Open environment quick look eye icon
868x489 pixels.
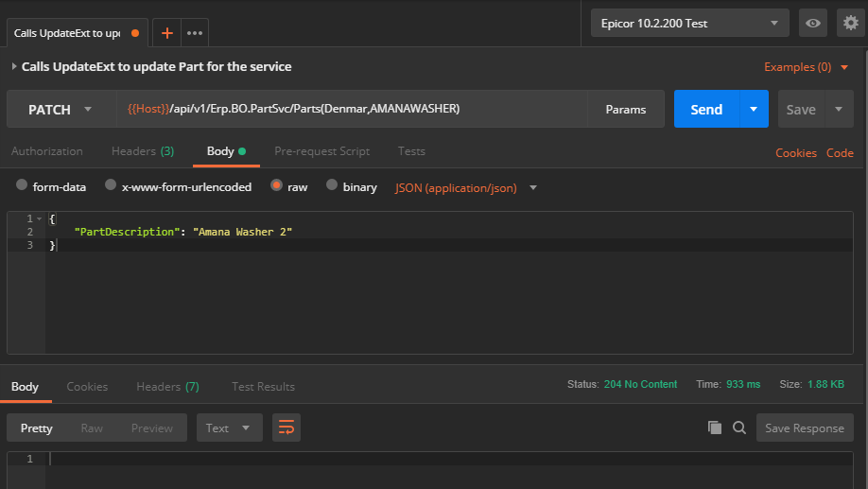point(812,23)
